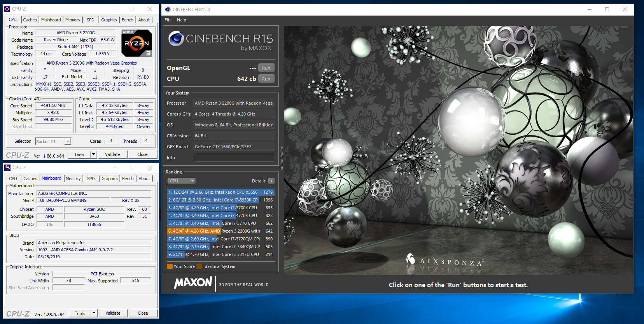Click the TUF B450M-PLUS GAMING model field
Screen dimensions: 644x324
click(73, 200)
